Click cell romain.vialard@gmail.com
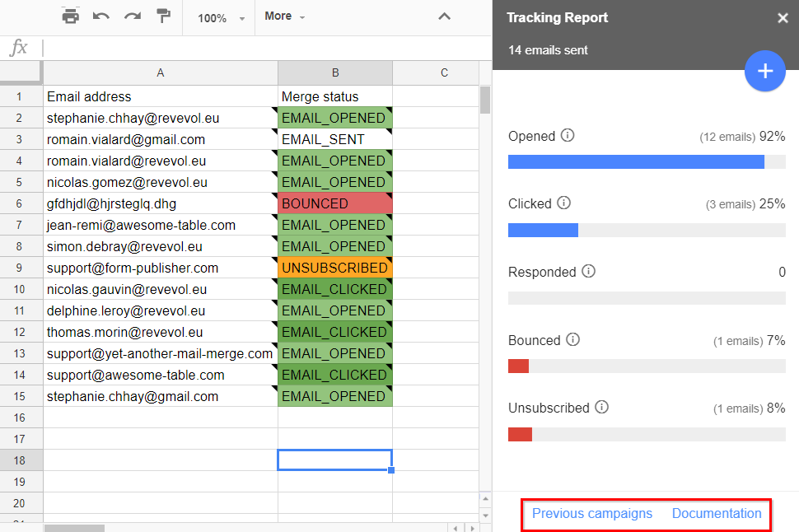The image size is (799, 532). point(161,139)
